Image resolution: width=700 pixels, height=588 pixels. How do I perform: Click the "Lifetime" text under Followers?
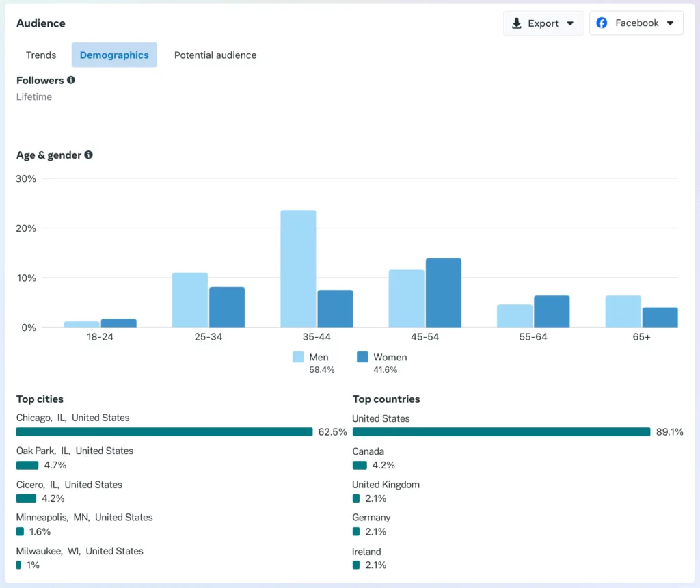(34, 97)
